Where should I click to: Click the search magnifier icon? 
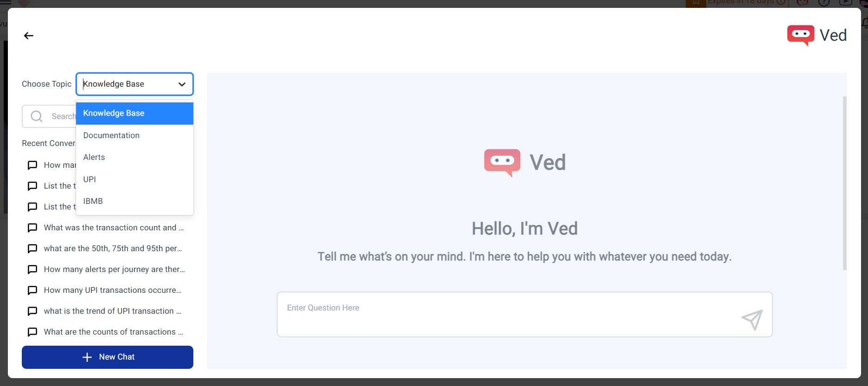[37, 116]
